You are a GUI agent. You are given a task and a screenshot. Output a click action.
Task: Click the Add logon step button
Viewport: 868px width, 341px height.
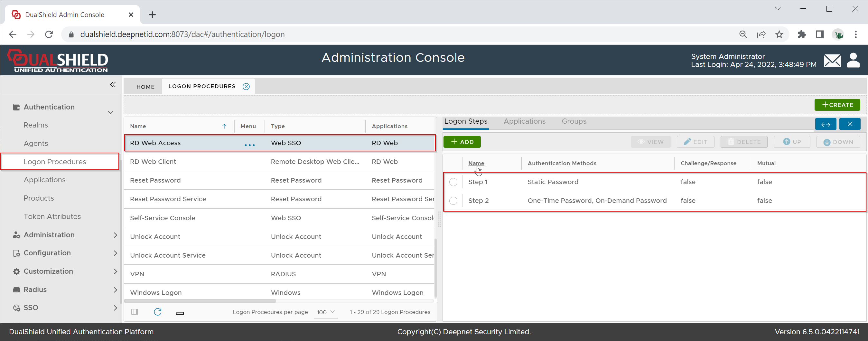point(462,142)
